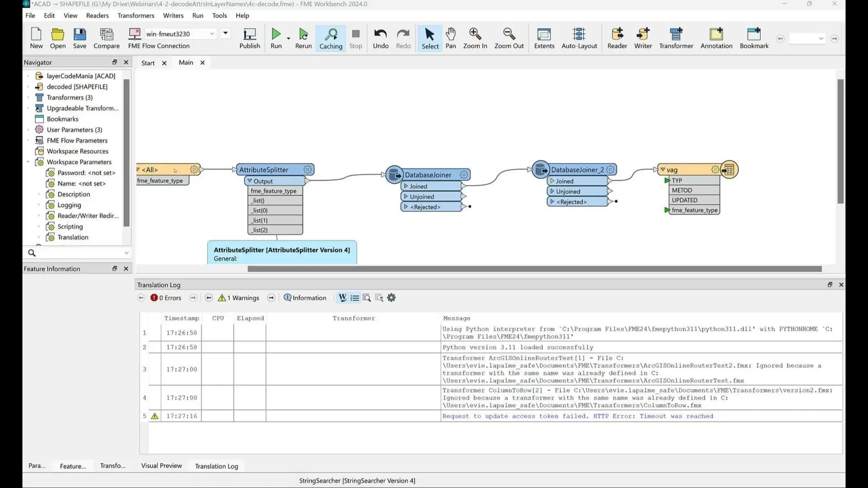
Task: Open AttributeSplitter parameters gear icon
Action: coord(307,169)
